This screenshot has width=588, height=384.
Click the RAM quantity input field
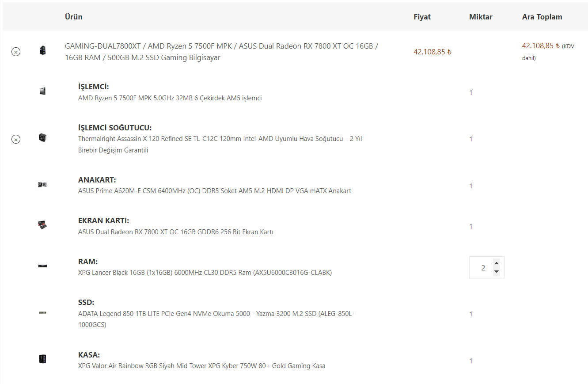click(482, 268)
